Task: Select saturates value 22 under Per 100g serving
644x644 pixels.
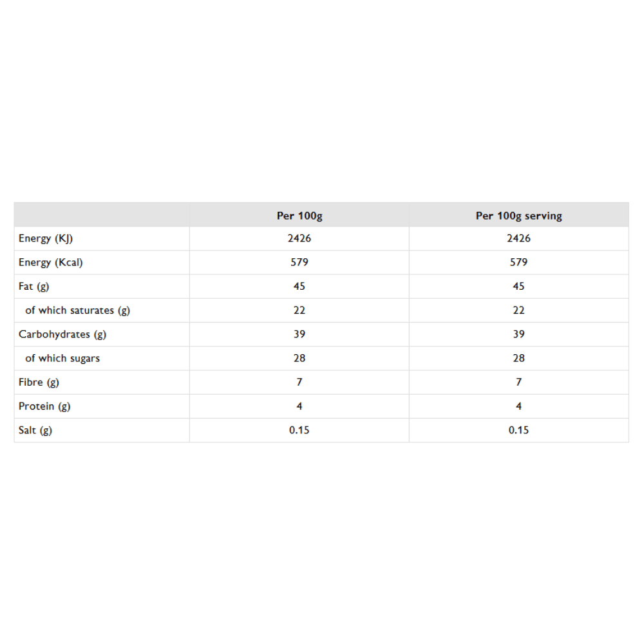Action: (x=518, y=310)
